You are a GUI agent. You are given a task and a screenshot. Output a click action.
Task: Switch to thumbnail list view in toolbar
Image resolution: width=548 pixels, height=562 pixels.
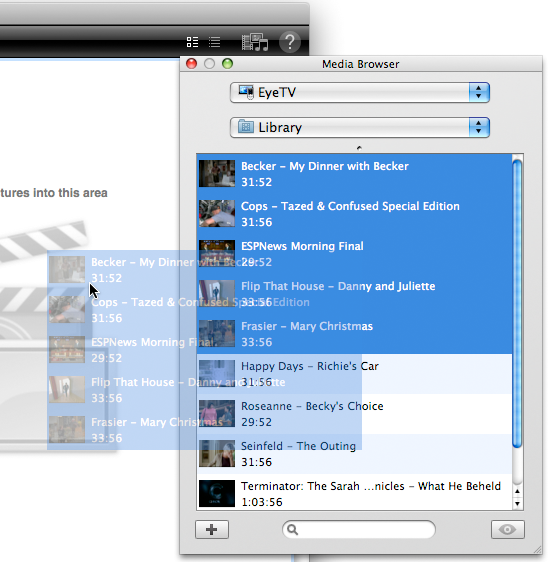(x=192, y=42)
